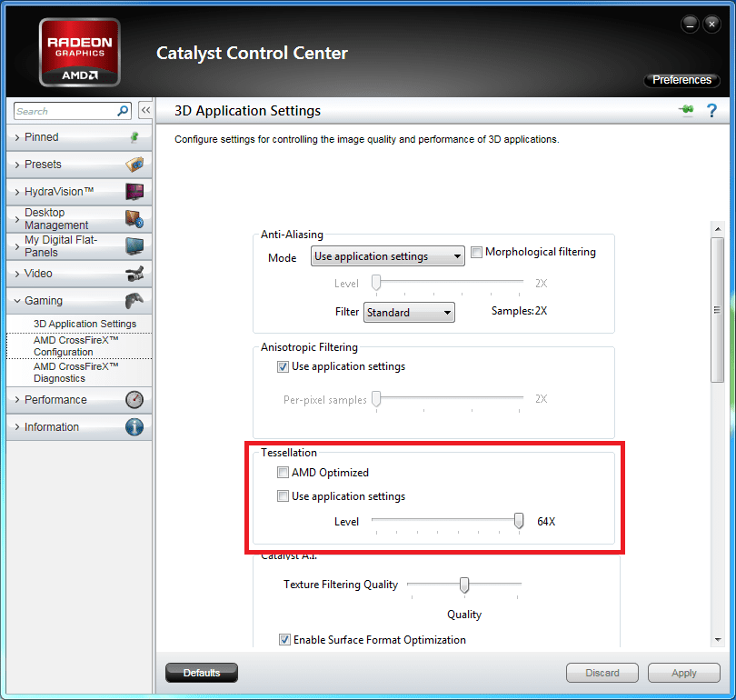Click the settings scrollbar thumb

click(717, 310)
